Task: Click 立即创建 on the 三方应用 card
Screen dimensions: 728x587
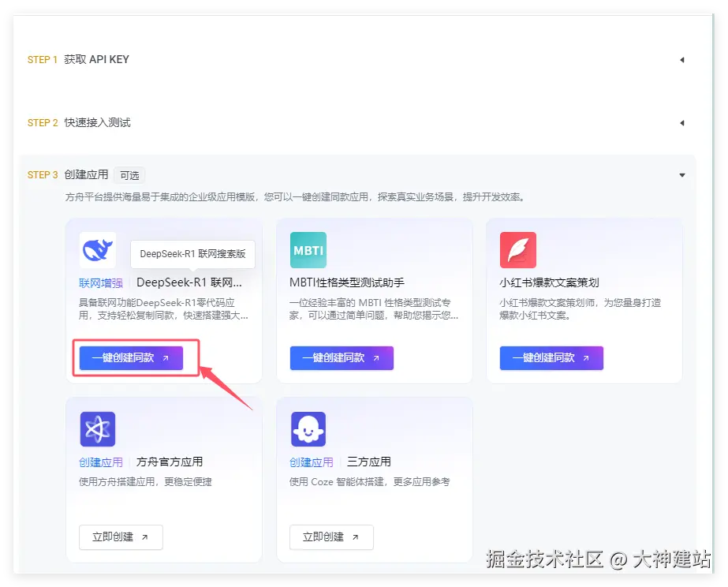Action: pyautogui.click(x=331, y=537)
